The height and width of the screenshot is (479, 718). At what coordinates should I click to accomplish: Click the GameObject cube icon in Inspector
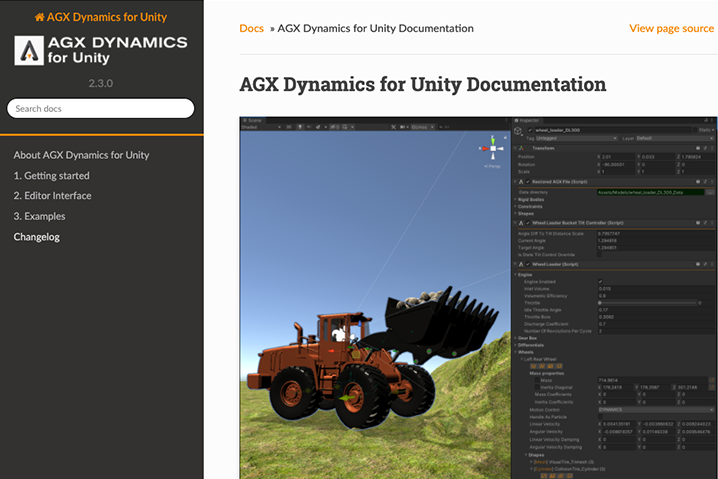[x=518, y=131]
